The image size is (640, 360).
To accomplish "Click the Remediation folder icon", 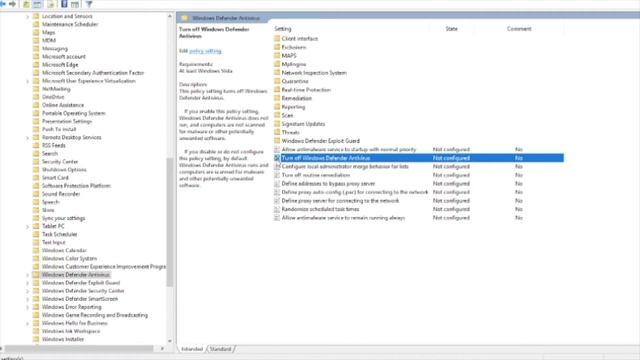I will tap(277, 98).
